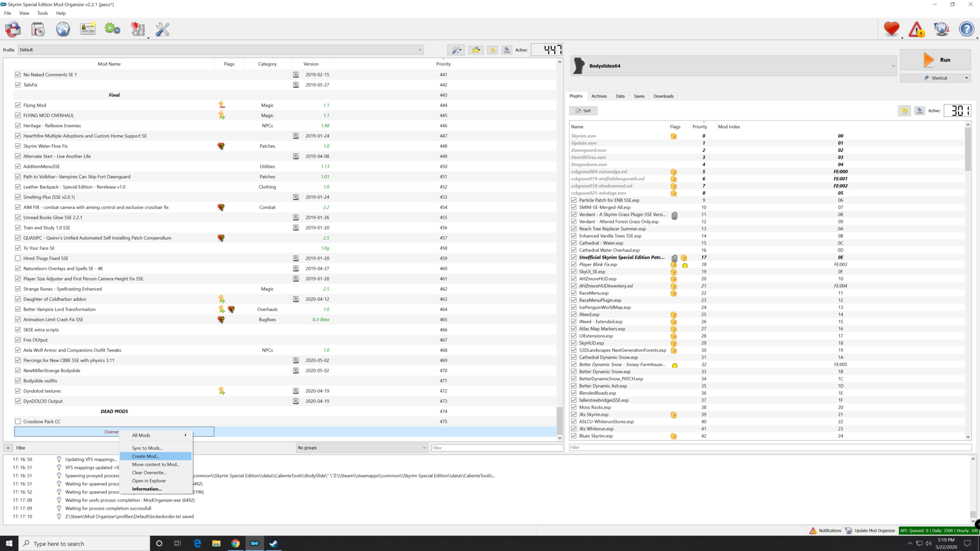
Task: Open Settings wrench and screwdriver icon
Action: click(162, 30)
